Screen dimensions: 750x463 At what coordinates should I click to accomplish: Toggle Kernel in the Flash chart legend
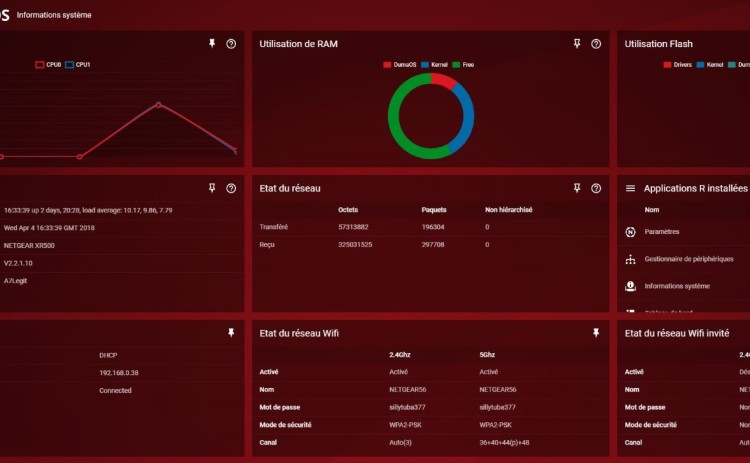710,65
